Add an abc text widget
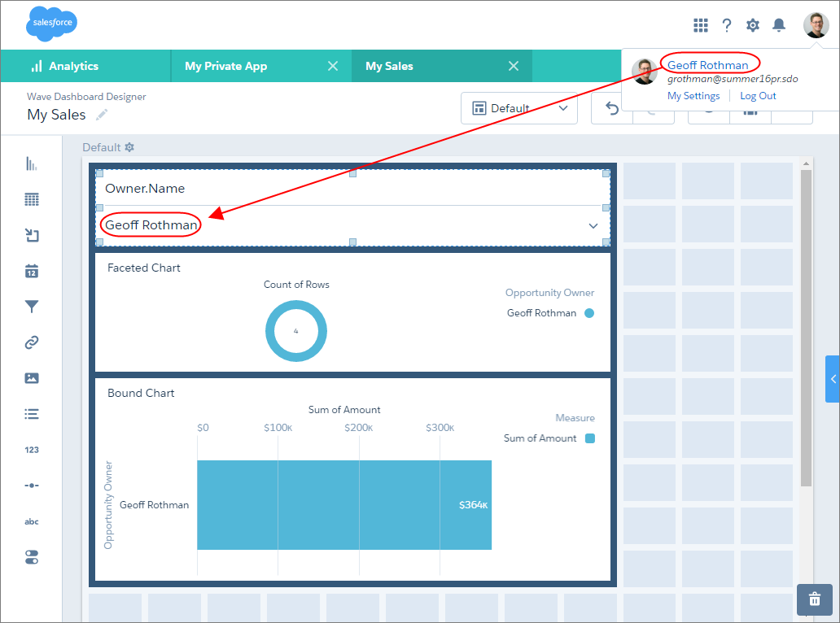 click(x=32, y=521)
